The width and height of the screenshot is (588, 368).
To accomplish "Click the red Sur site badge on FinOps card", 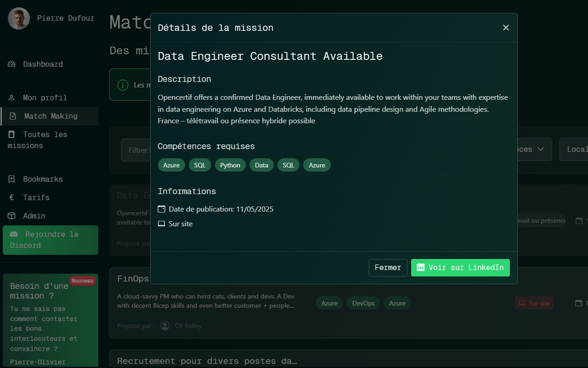I will 534,303.
